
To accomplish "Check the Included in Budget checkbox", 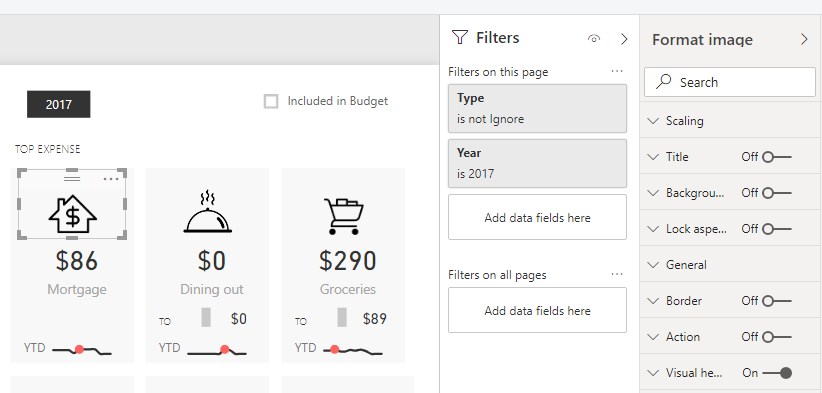I will [x=271, y=101].
